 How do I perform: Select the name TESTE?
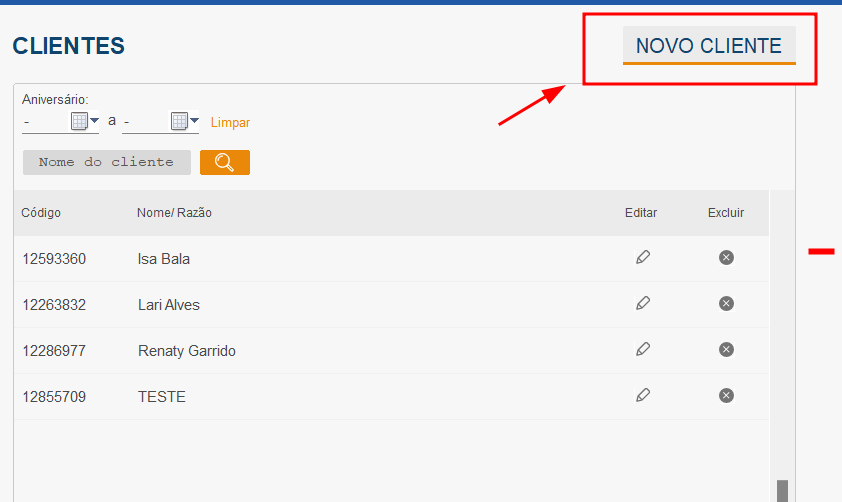pos(162,397)
